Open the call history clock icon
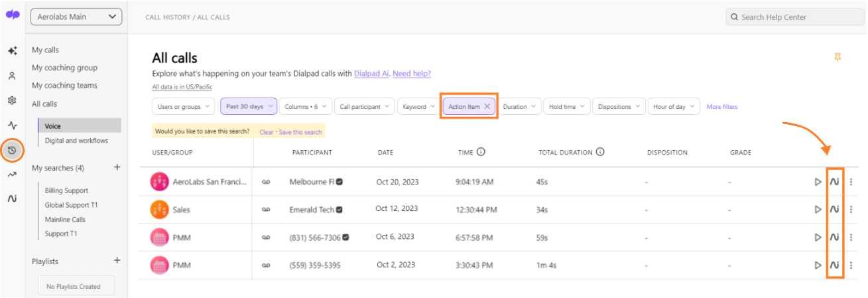Image resolution: width=868 pixels, height=298 pixels. click(12, 150)
